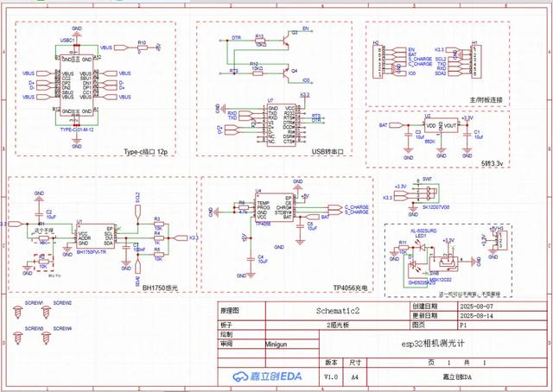553x392 pixels.
Task: Click the sheet size value 'A4'
Action: [355, 376]
